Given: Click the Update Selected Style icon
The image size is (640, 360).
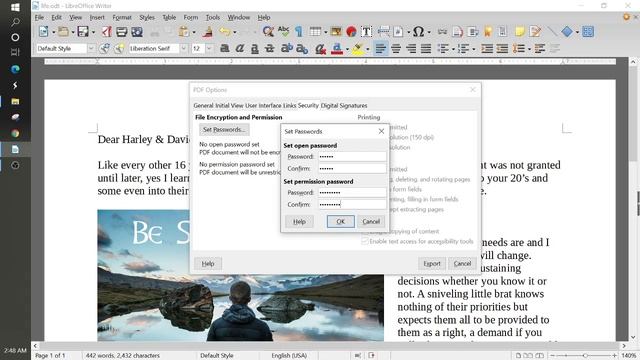Looking at the screenshot, I should [104, 49].
